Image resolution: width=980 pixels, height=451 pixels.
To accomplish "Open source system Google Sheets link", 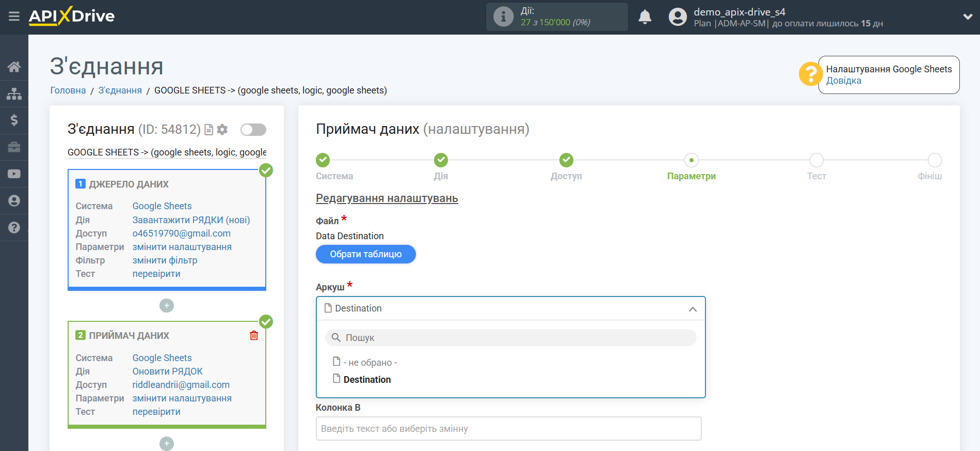I will pyautogui.click(x=162, y=206).
